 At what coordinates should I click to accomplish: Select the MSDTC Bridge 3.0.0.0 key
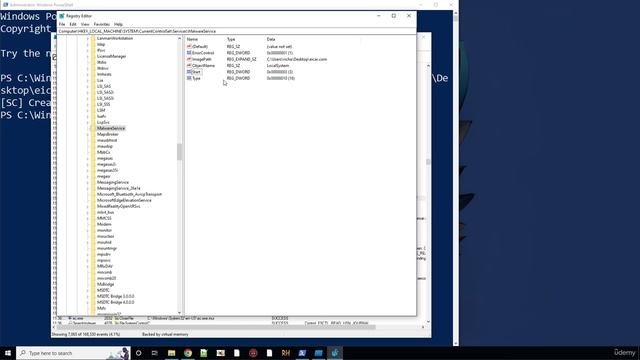tap(116, 296)
